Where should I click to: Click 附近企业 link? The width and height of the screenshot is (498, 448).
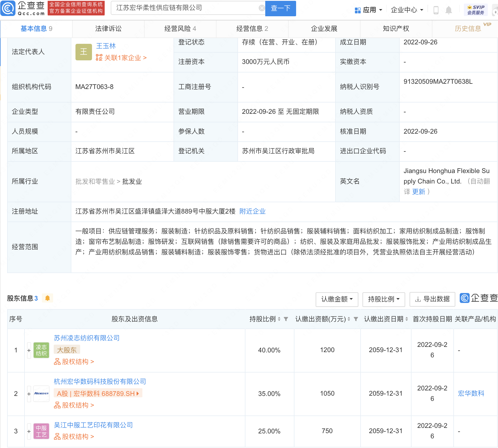[252, 211]
